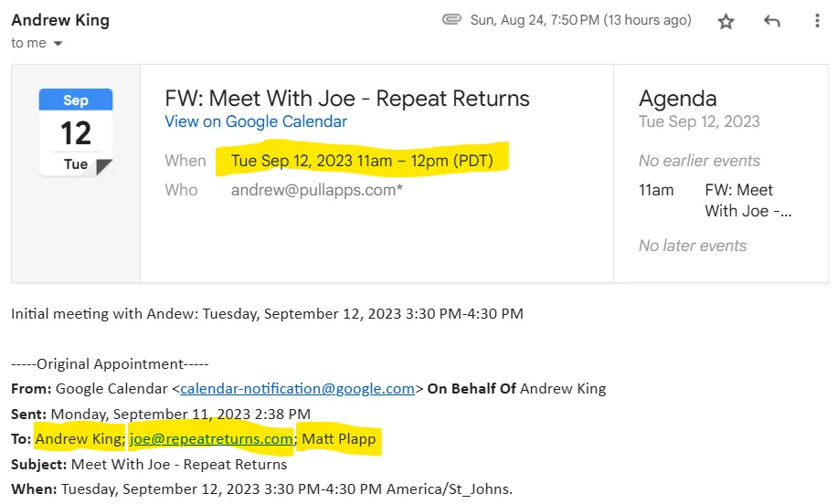Click the 'No earlier events' text
Image resolution: width=838 pixels, height=504 pixels.
pyautogui.click(x=699, y=161)
